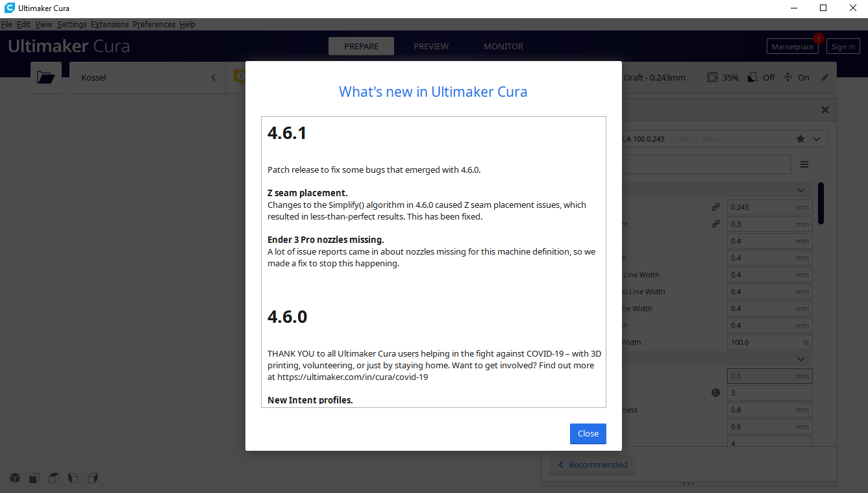Click the adhesion icon marked On

787,77
